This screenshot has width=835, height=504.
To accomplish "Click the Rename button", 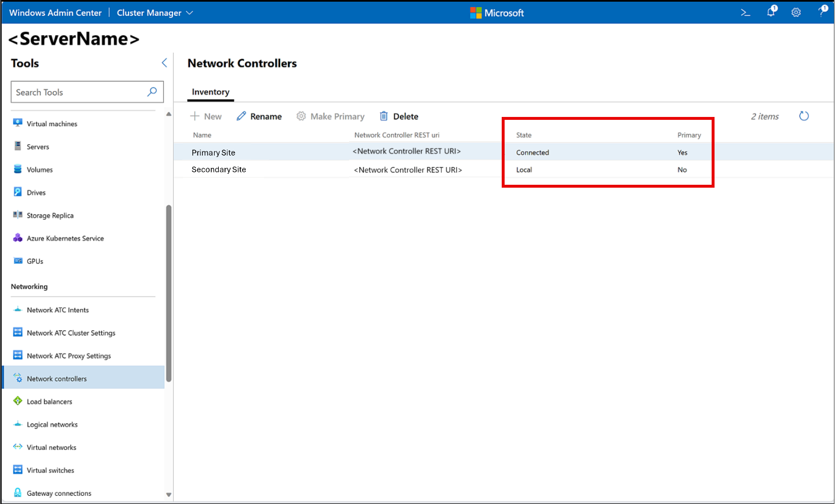I will pos(259,116).
